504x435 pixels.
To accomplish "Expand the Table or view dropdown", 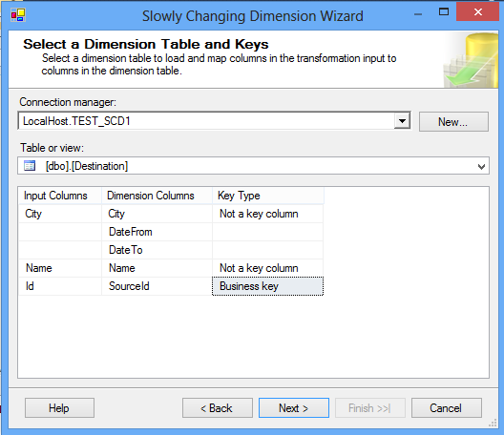I will click(481, 166).
